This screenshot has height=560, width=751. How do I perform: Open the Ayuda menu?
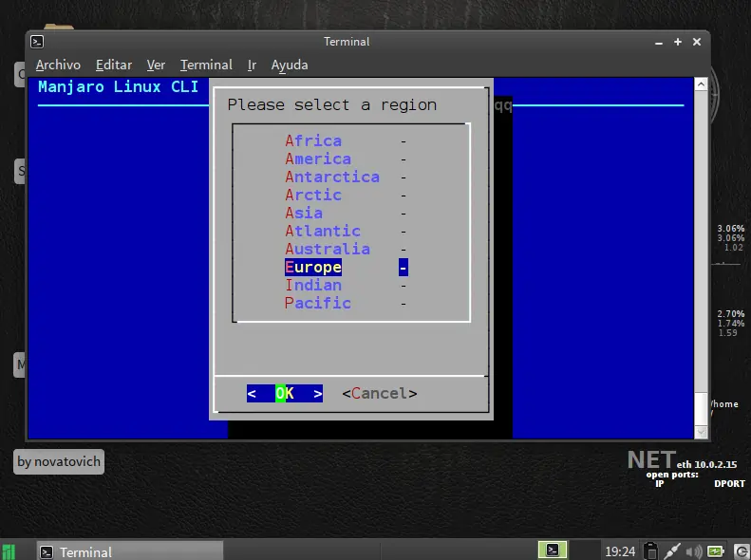[x=290, y=65]
